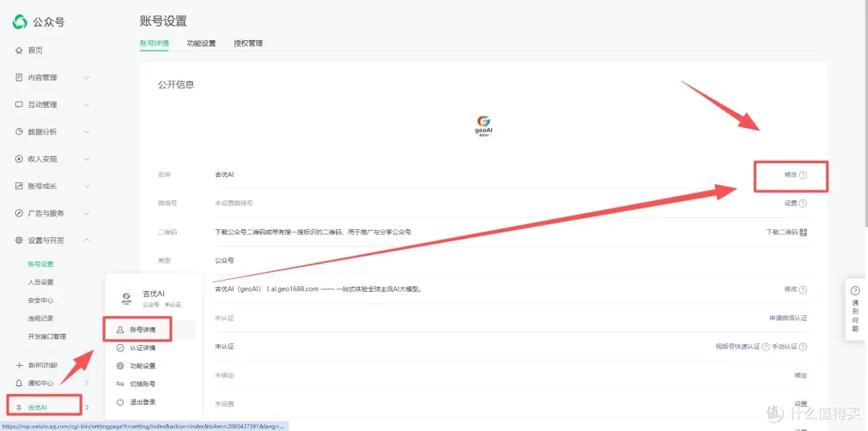Click 下载二维码 link
Viewport: 868px width, 431px height.
(x=782, y=232)
